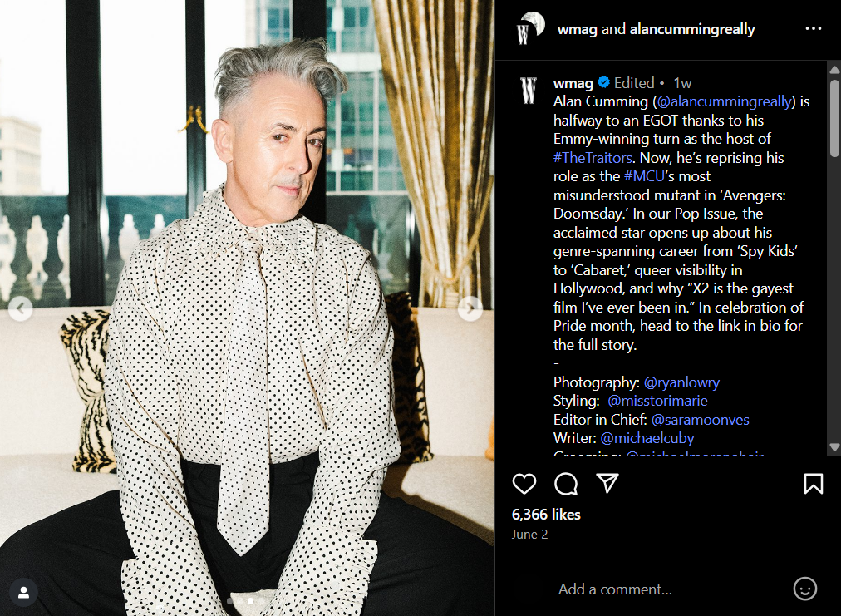View the 6,366 likes list

pyautogui.click(x=546, y=515)
